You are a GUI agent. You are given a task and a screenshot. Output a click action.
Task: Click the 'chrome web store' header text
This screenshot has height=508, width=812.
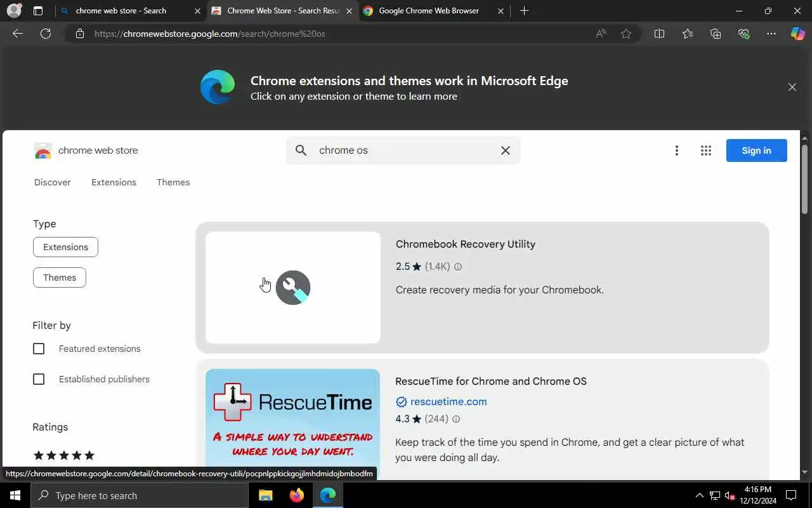coord(98,150)
